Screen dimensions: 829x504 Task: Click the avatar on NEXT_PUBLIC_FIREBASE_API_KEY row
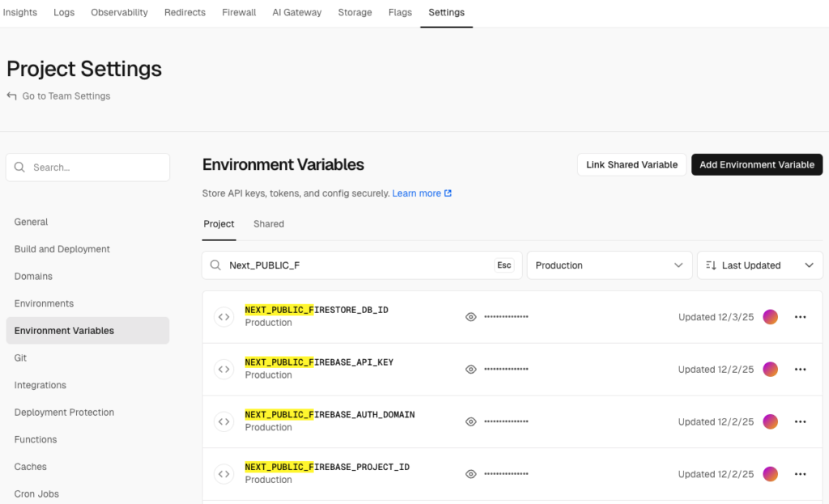click(x=770, y=369)
